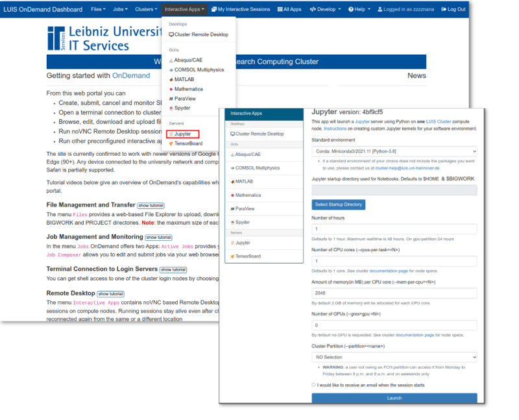The image size is (519, 420).
Task: Open the Files dropdown in navbar
Action: pos(98,9)
